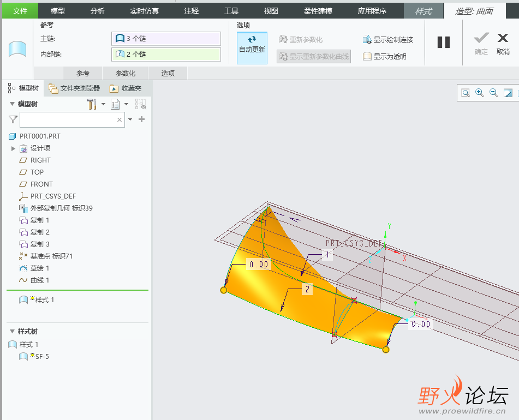Switch to 模型树 navigator tab
This screenshot has height=420, width=519.
[x=23, y=88]
